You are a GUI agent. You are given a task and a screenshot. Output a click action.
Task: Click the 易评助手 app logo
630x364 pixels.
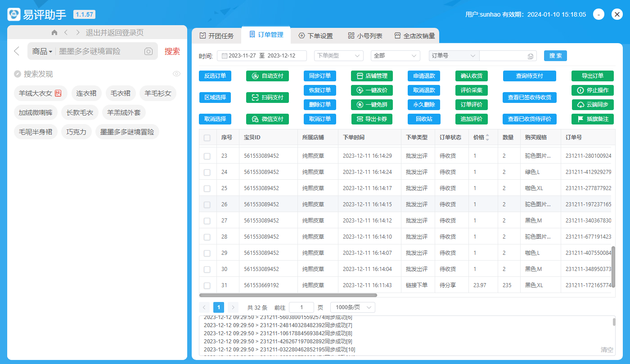coord(14,14)
